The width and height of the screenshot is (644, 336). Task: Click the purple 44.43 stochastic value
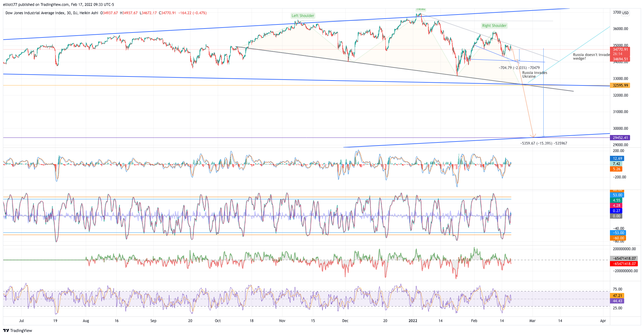(x=617, y=301)
